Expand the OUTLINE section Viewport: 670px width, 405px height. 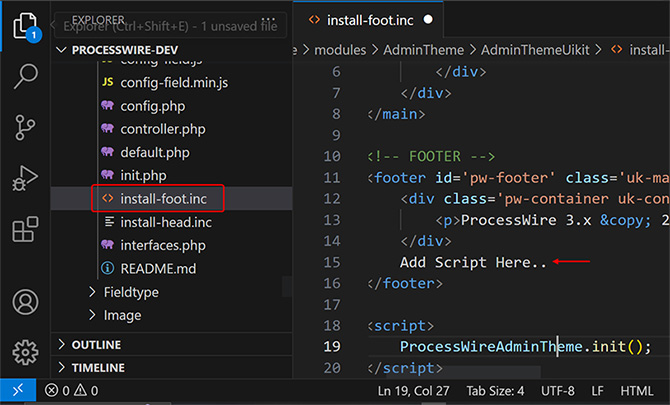[x=96, y=345]
